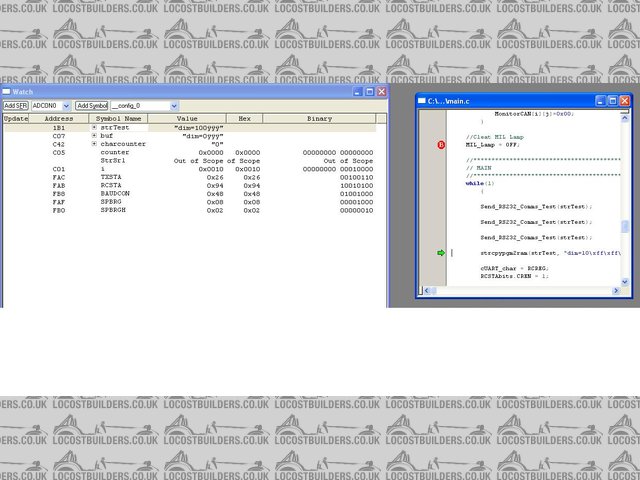Click the editor vertical scrollbar down arrow
The width and height of the screenshot is (640, 480).
[x=626, y=282]
